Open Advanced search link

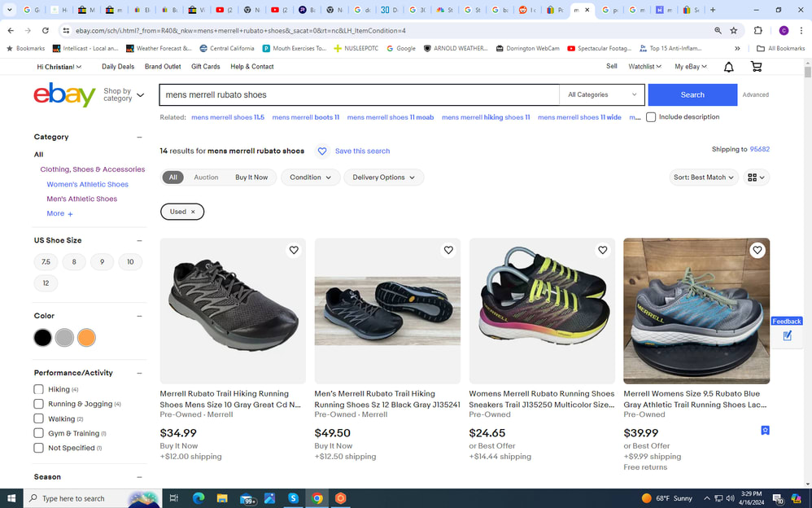click(x=756, y=95)
